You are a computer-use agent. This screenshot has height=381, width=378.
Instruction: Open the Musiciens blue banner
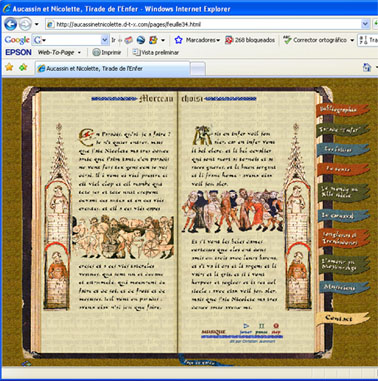(344, 287)
